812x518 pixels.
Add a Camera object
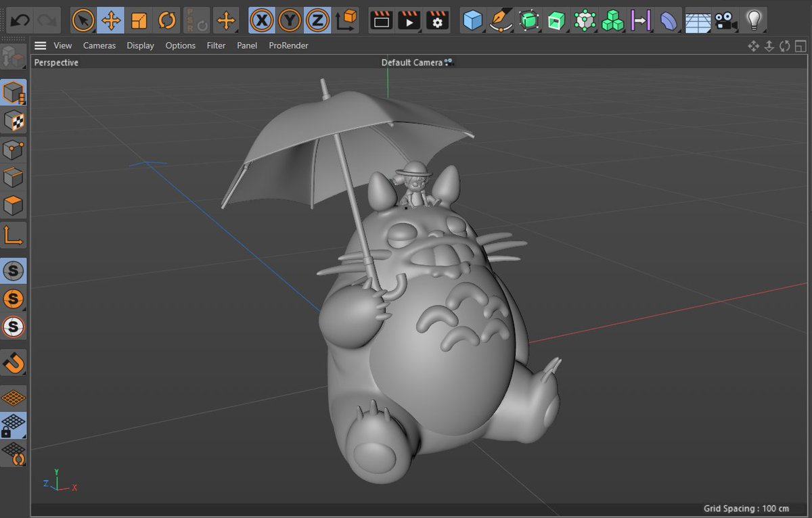click(x=725, y=20)
